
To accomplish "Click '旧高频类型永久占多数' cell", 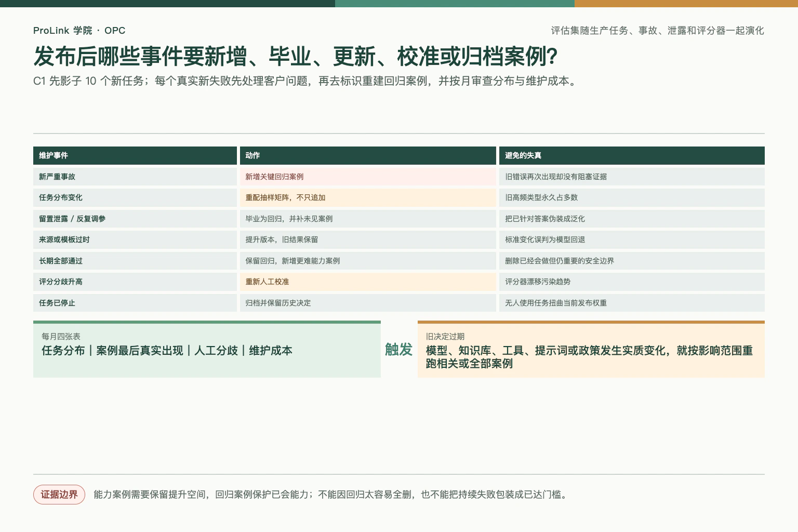I will pos(632,197).
